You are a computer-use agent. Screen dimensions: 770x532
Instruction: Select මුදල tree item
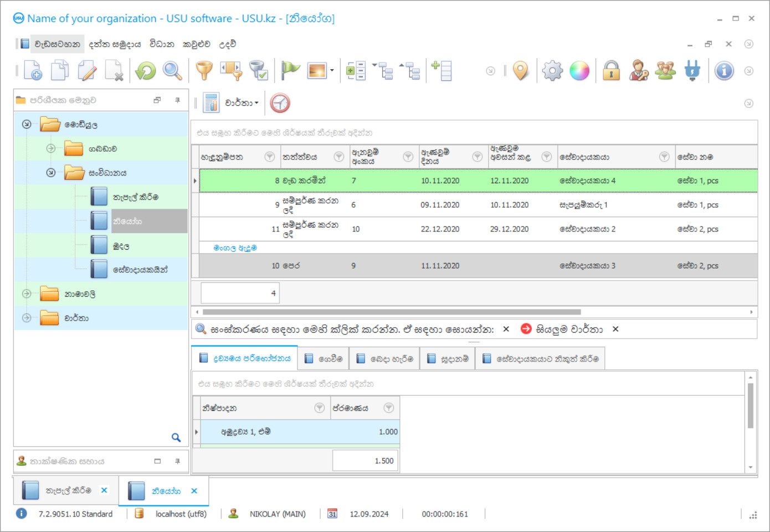(x=121, y=245)
